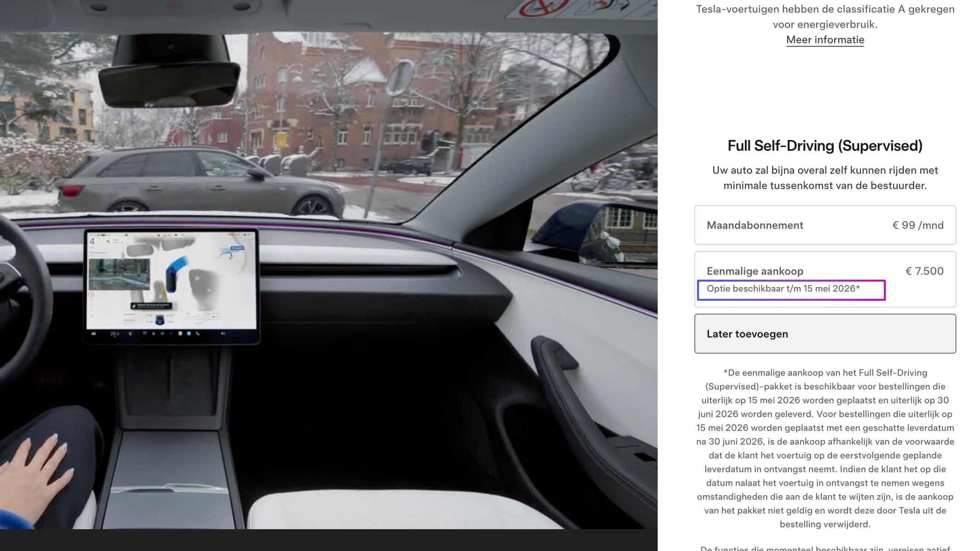Select the Maandabonnement € 99 /mnd option
980x551 pixels.
click(825, 225)
